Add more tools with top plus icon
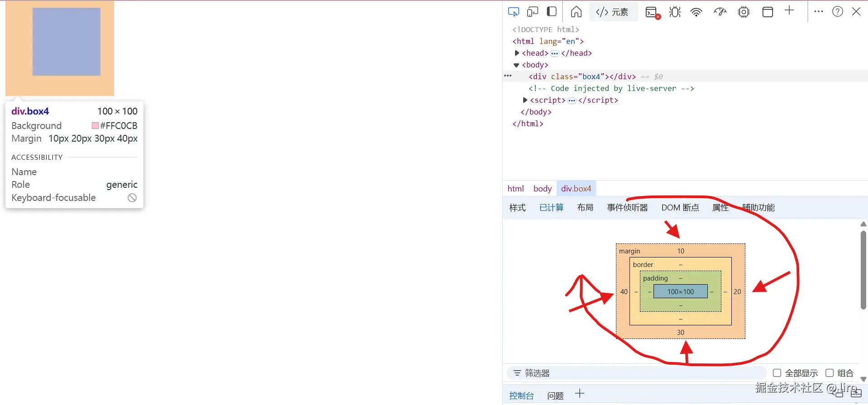 coord(789,11)
